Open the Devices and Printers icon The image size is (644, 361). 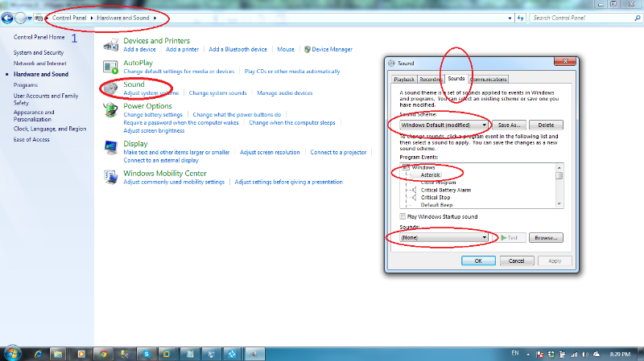pyautogui.click(x=111, y=45)
